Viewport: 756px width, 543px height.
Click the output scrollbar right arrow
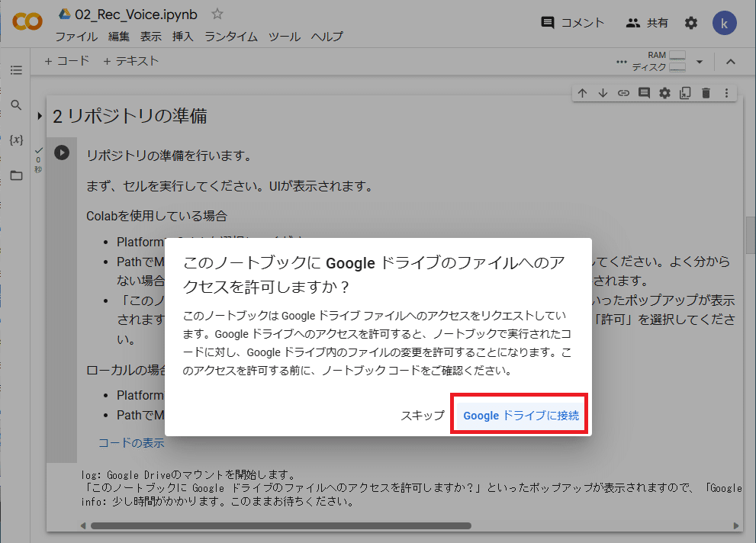coord(736,525)
